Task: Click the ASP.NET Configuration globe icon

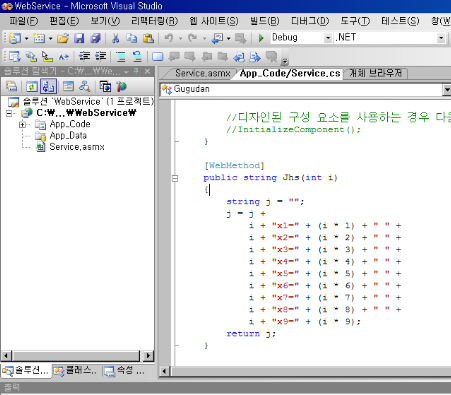Action: 122,87
